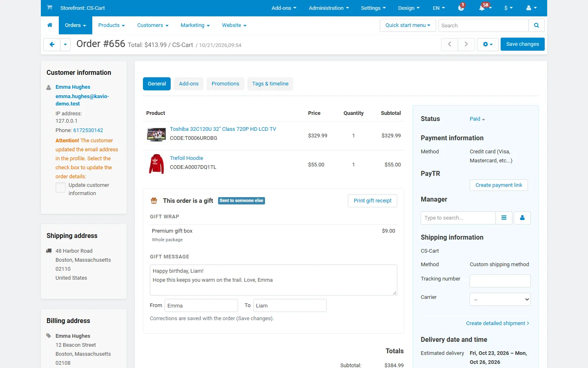Open the Paid status dropdown
Image resolution: width=588 pixels, height=368 pixels.
point(477,119)
